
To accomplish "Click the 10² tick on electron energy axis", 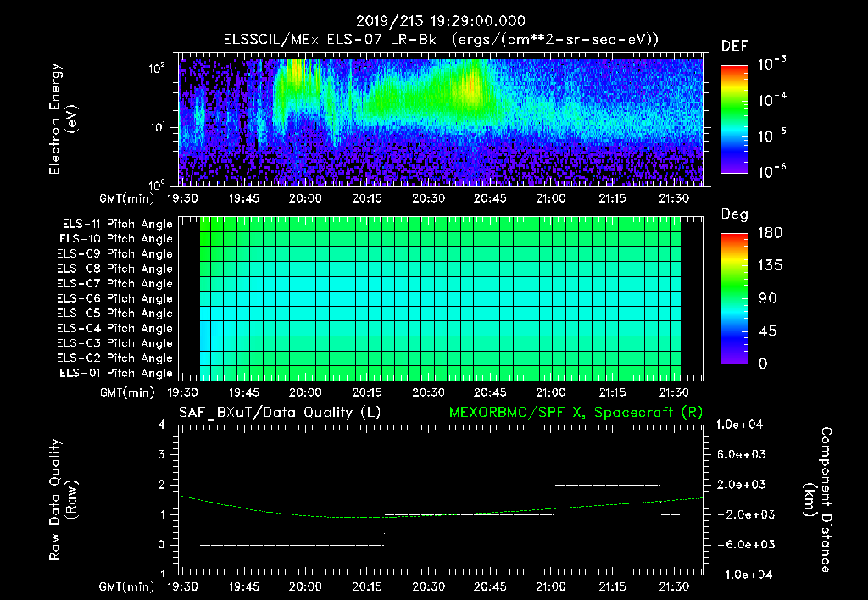I will click(x=157, y=69).
